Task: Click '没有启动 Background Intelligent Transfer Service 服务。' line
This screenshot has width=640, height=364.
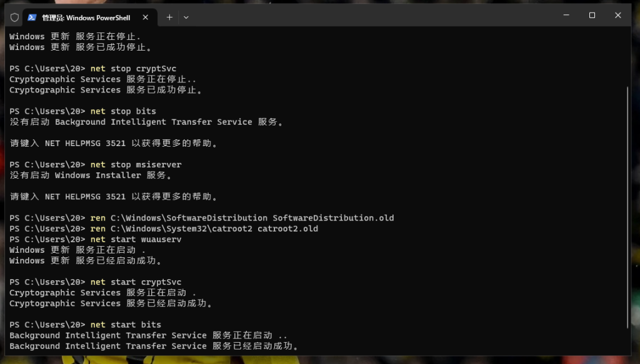Action: (146, 122)
